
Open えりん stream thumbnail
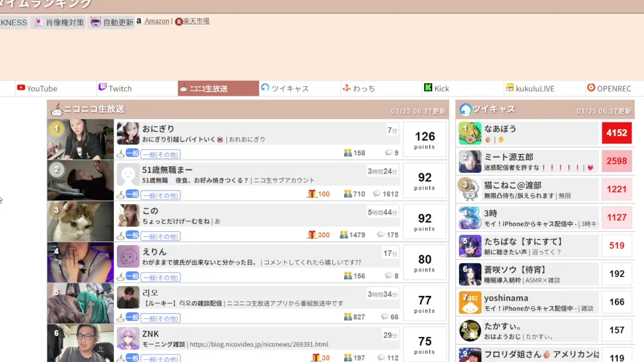click(x=80, y=262)
